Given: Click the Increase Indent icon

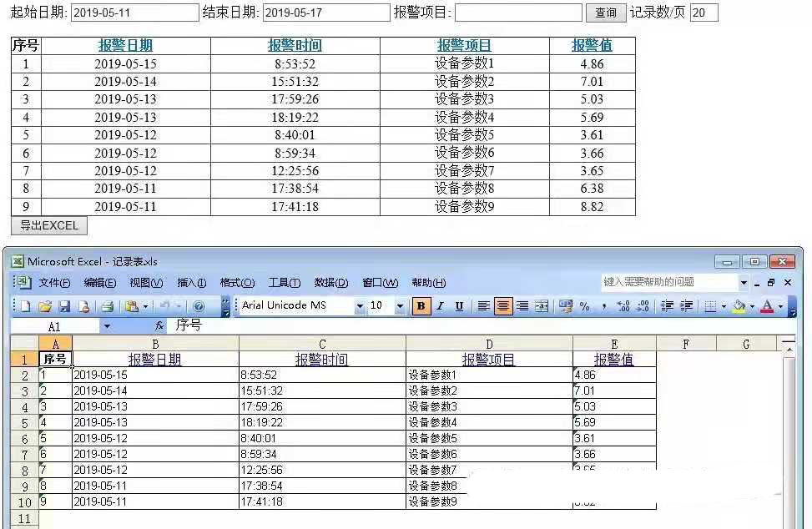Looking at the screenshot, I should pyautogui.click(x=687, y=306).
